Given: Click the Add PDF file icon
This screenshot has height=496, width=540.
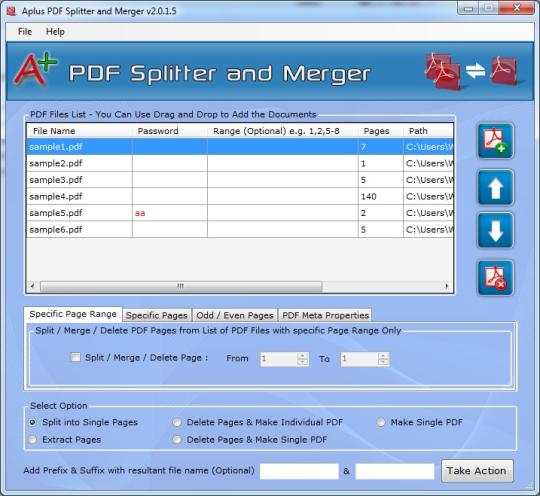Looking at the screenshot, I should (495, 141).
